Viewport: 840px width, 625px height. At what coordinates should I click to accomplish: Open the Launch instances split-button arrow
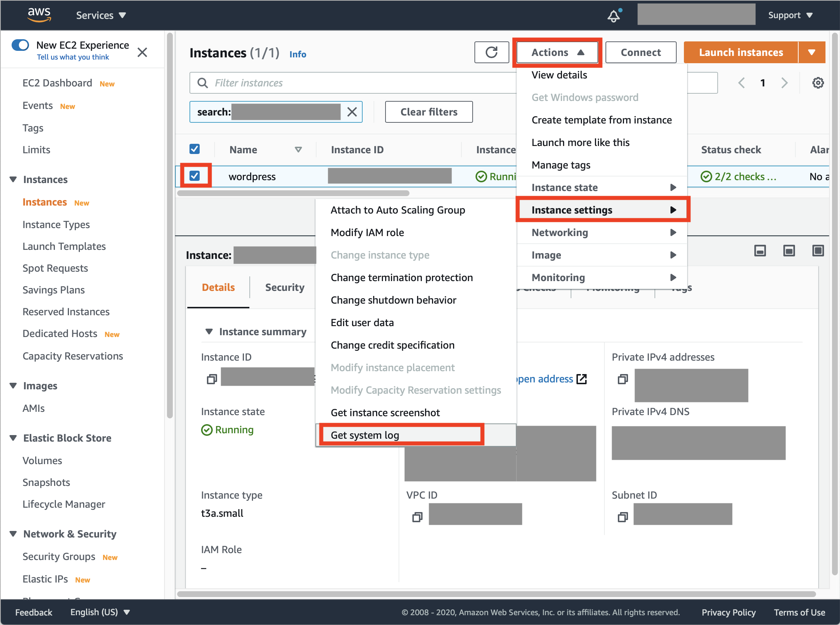pyautogui.click(x=812, y=52)
